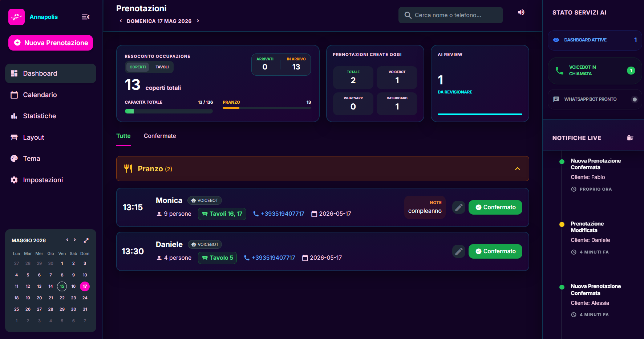The height and width of the screenshot is (339, 644).
Task: Collapse the sidebar menu icon
Action: [x=86, y=17]
